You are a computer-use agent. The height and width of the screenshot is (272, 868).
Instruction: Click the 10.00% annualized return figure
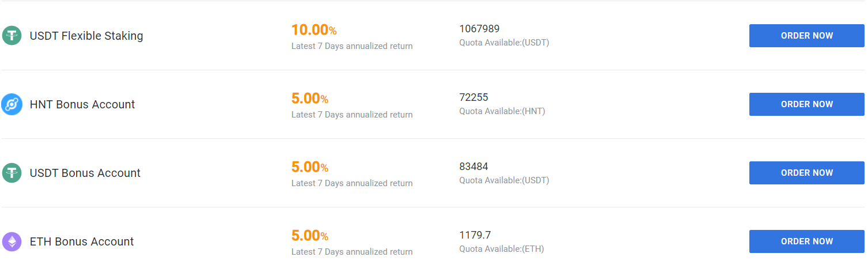(x=314, y=30)
